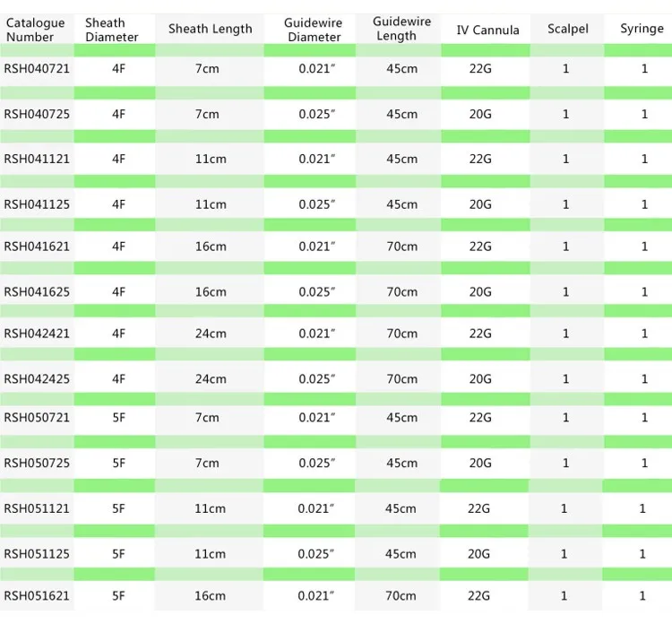672x624 pixels.
Task: Click catalogue number RSH040725
Action: [37, 114]
